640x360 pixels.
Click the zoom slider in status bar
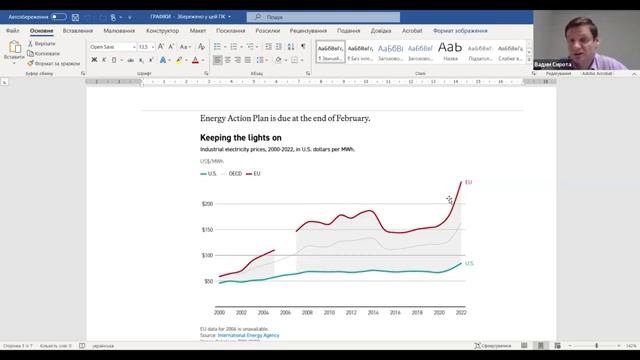tap(596, 346)
